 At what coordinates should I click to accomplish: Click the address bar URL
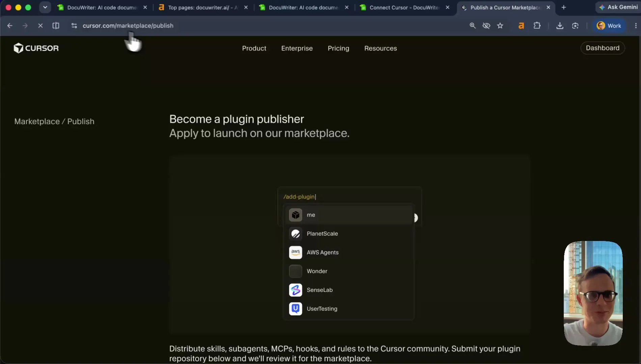point(128,26)
